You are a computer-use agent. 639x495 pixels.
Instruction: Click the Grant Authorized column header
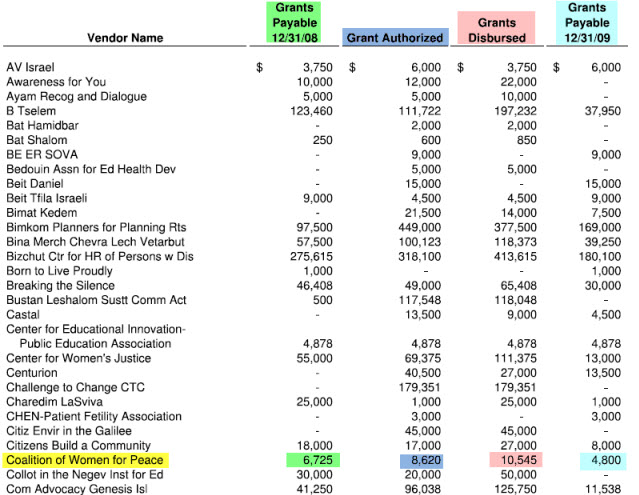click(394, 38)
